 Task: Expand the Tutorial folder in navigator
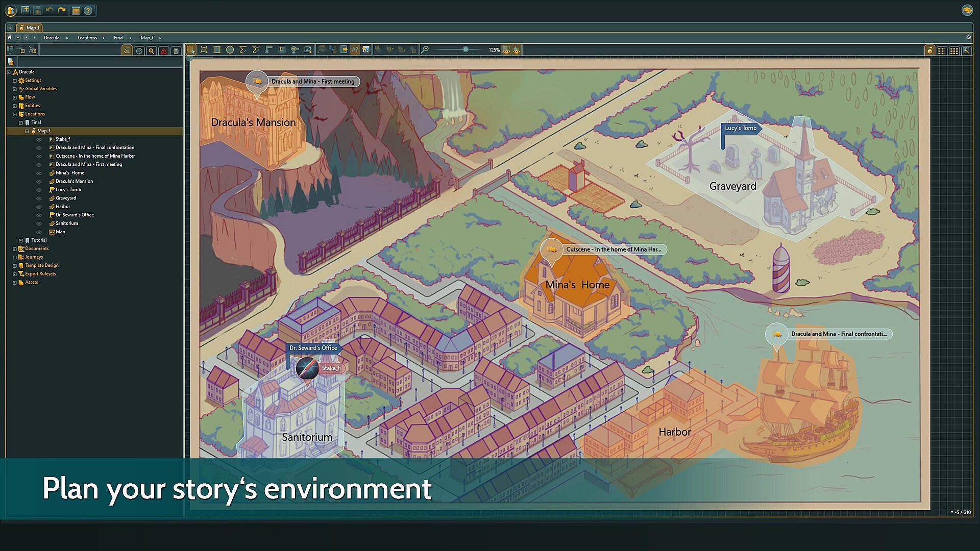pyautogui.click(x=21, y=240)
